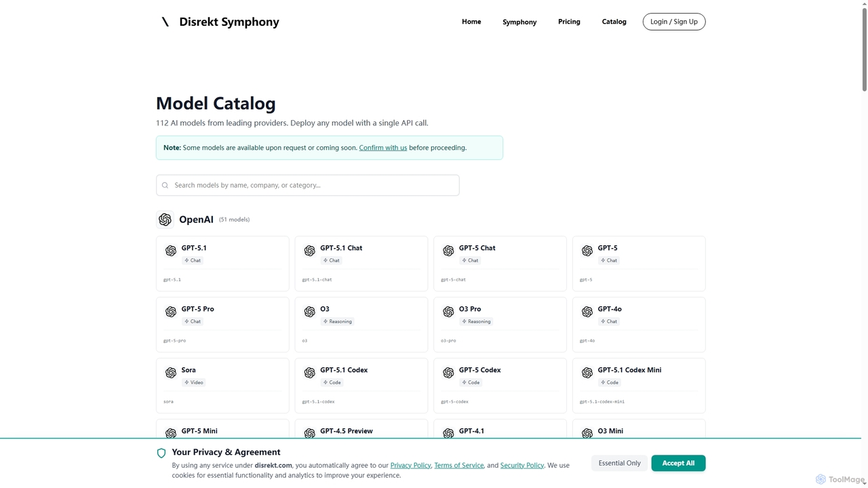Go to the Home nav item
The height and width of the screenshot is (488, 868).
(x=471, y=22)
